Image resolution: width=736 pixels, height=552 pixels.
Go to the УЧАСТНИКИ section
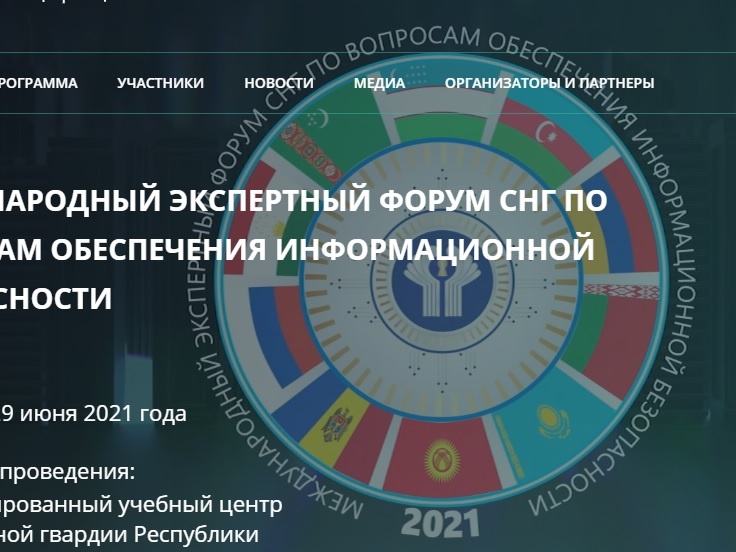click(160, 84)
